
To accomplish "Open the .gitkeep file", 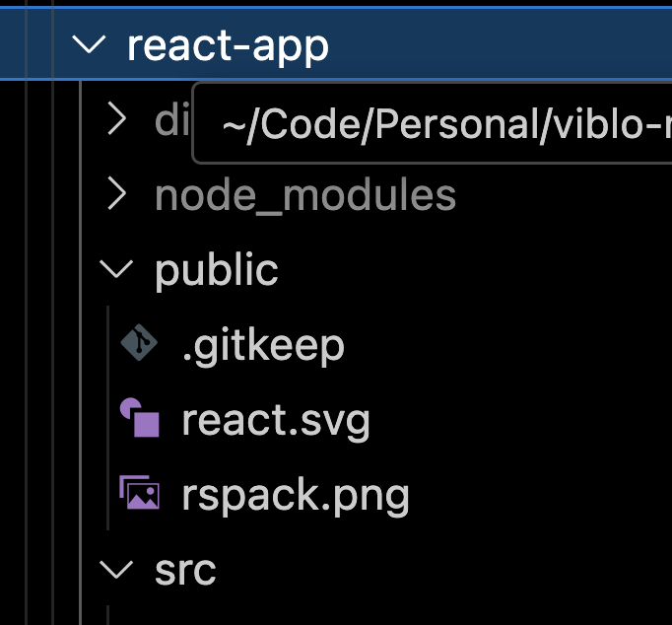I will click(x=263, y=345).
